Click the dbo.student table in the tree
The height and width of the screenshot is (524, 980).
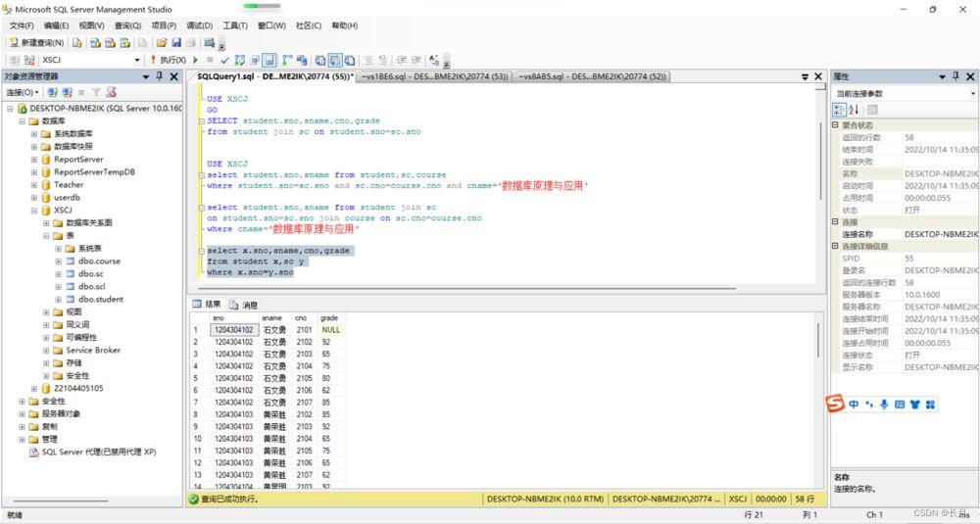coord(101,300)
